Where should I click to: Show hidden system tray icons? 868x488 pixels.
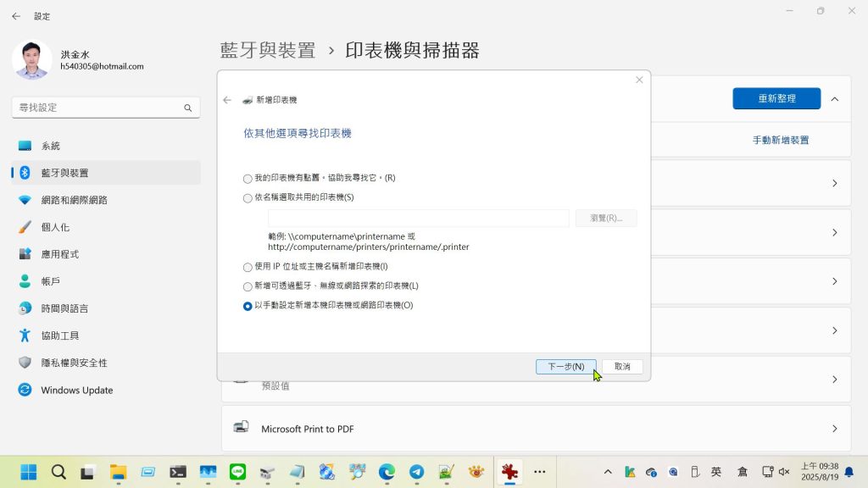click(607, 472)
